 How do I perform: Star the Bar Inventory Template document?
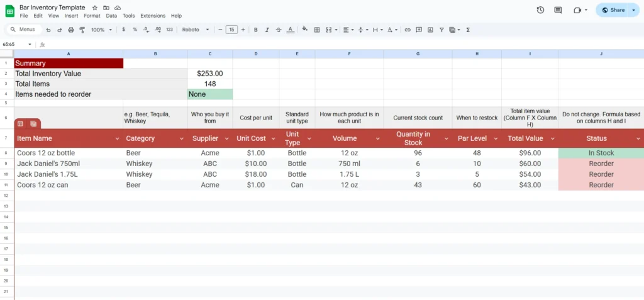(x=95, y=8)
